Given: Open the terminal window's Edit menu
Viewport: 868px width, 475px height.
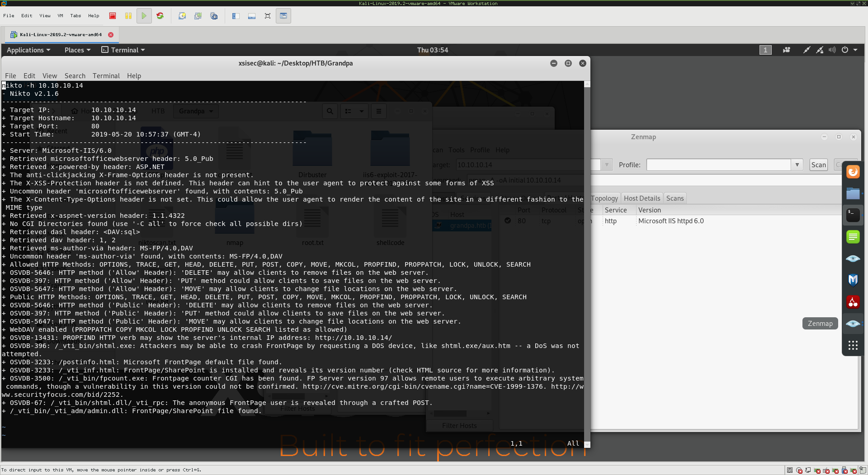Looking at the screenshot, I should (29, 76).
